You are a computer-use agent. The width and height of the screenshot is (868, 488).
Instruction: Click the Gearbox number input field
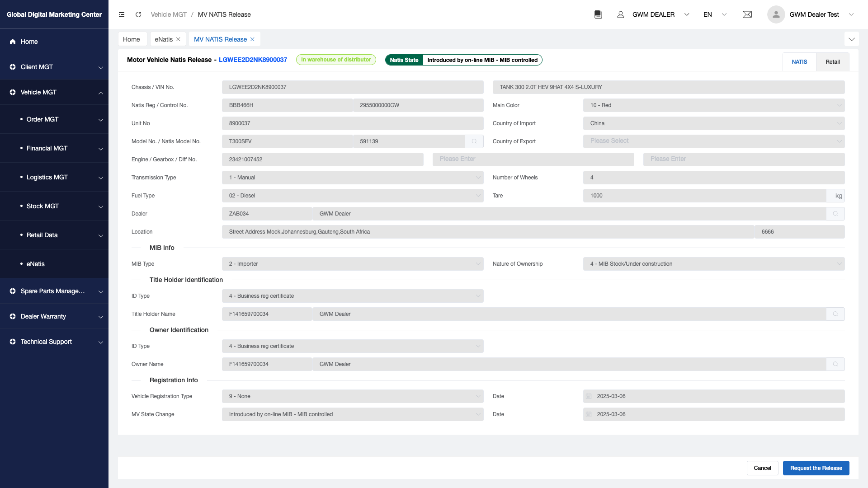click(533, 160)
